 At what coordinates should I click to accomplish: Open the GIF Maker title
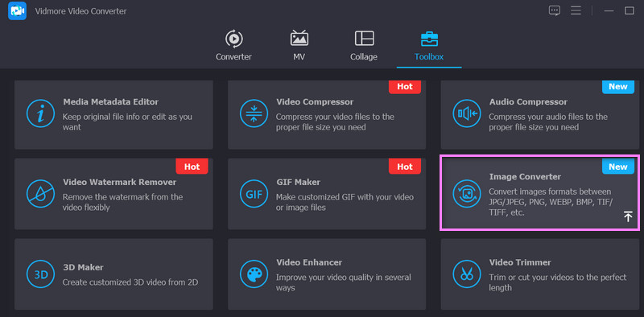[x=298, y=182]
